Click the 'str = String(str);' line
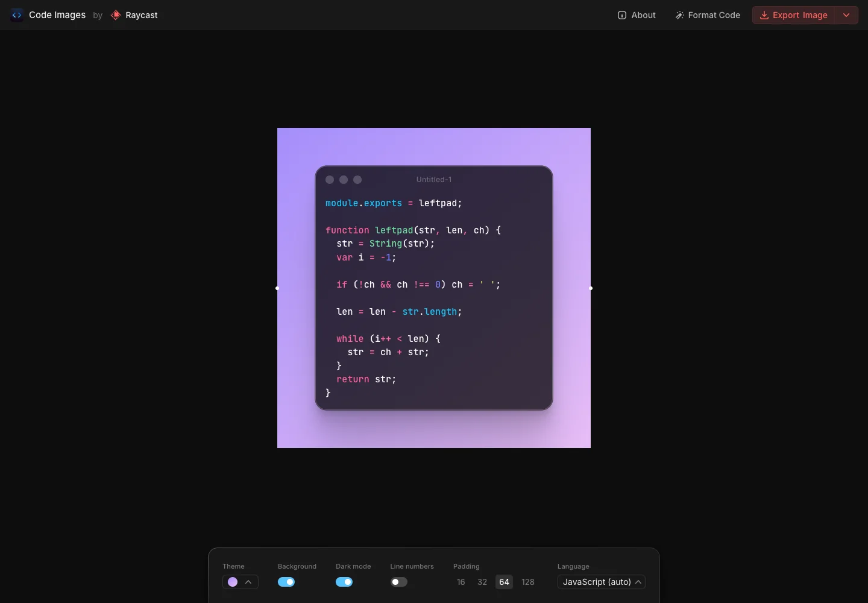 [x=386, y=244]
